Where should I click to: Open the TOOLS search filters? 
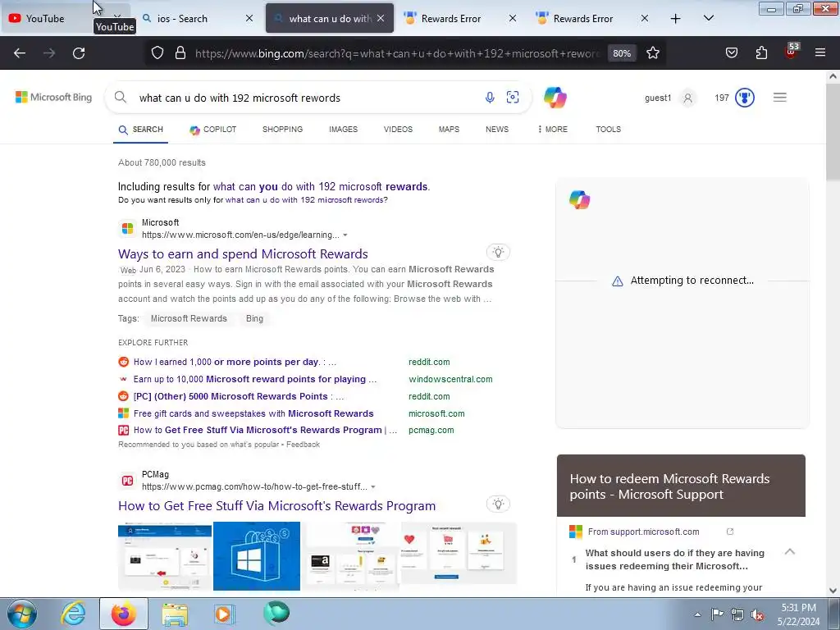click(x=608, y=129)
